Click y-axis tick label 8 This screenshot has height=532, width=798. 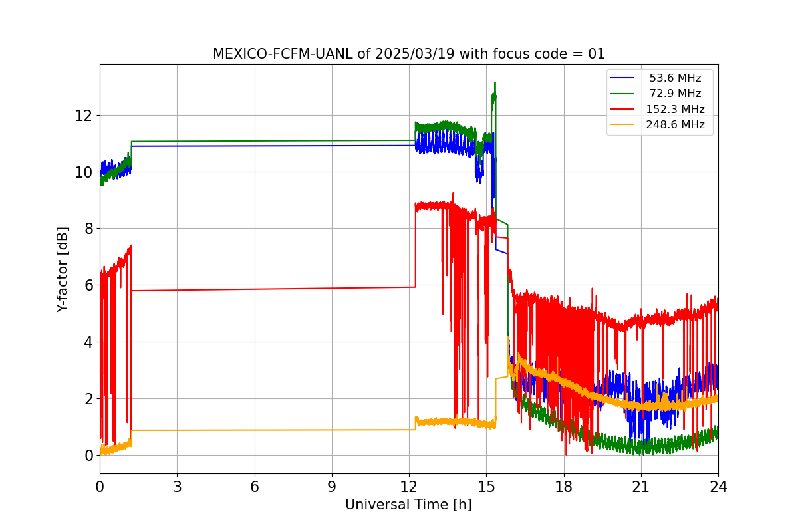(x=88, y=229)
